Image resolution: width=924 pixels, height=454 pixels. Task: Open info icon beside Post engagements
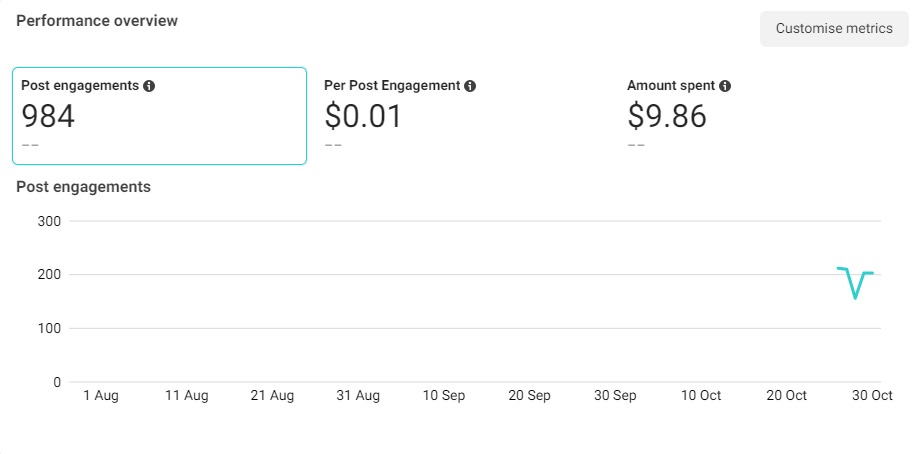pyautogui.click(x=149, y=86)
